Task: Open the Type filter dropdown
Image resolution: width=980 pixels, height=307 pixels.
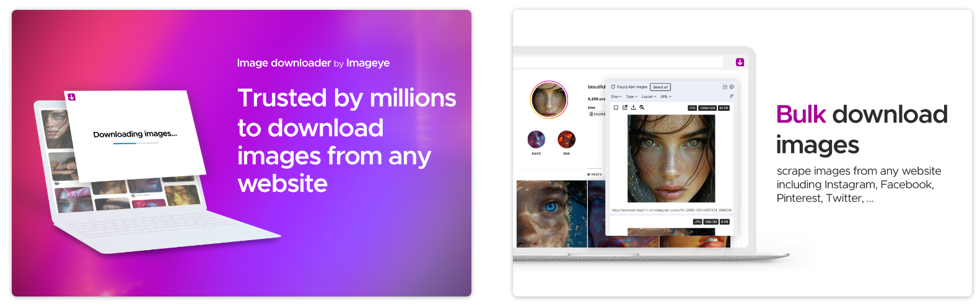Action: 632,97
